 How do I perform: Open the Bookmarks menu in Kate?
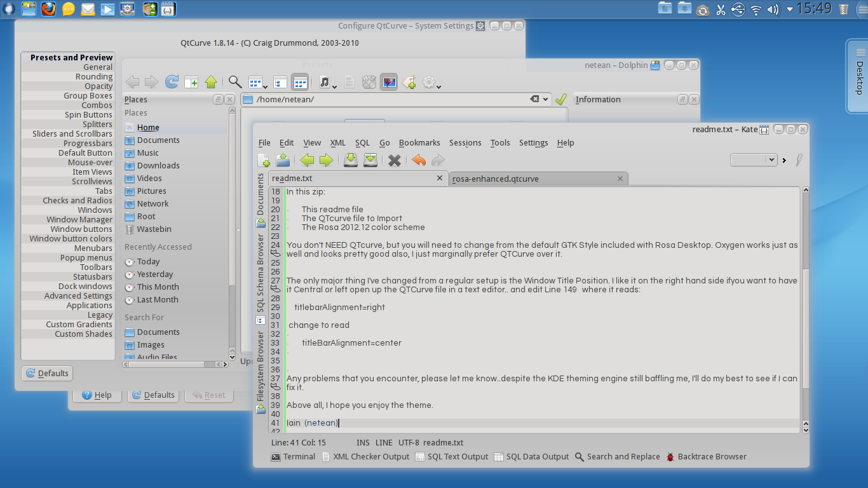tap(419, 142)
